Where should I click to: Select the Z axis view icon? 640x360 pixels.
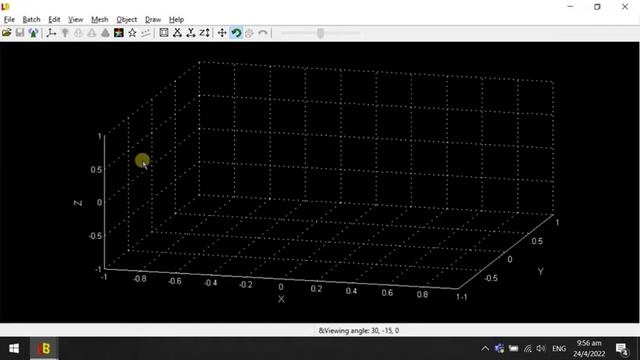click(x=204, y=33)
